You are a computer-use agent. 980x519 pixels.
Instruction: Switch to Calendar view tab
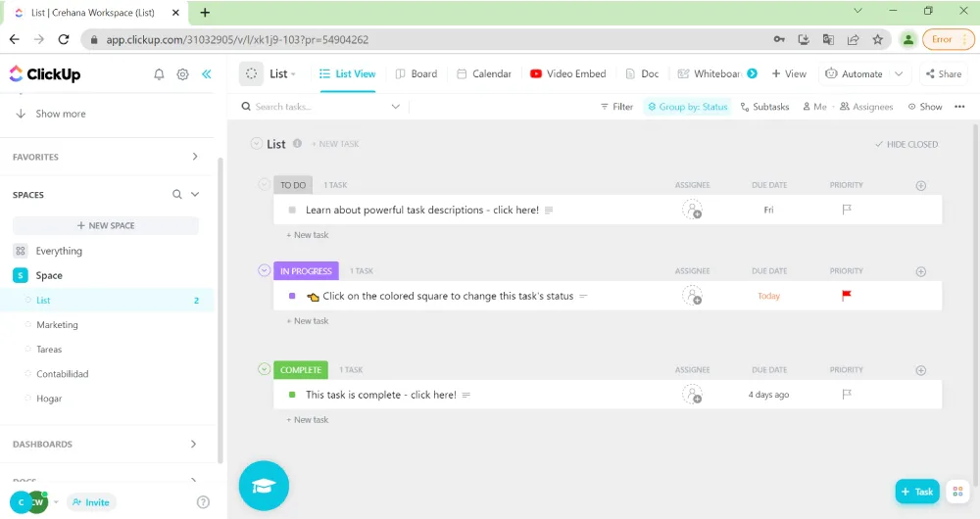[x=484, y=73]
